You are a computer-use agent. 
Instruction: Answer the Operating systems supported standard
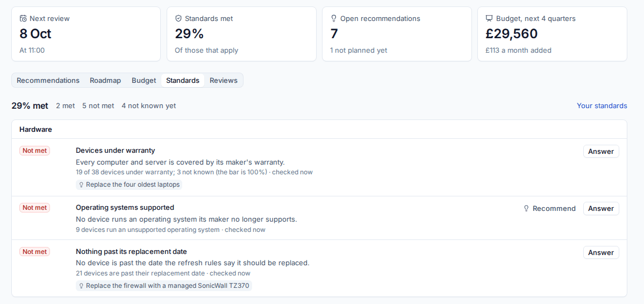click(x=601, y=209)
